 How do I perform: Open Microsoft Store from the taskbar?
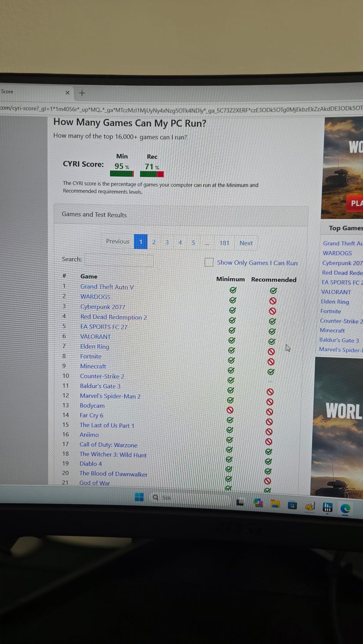point(292,505)
